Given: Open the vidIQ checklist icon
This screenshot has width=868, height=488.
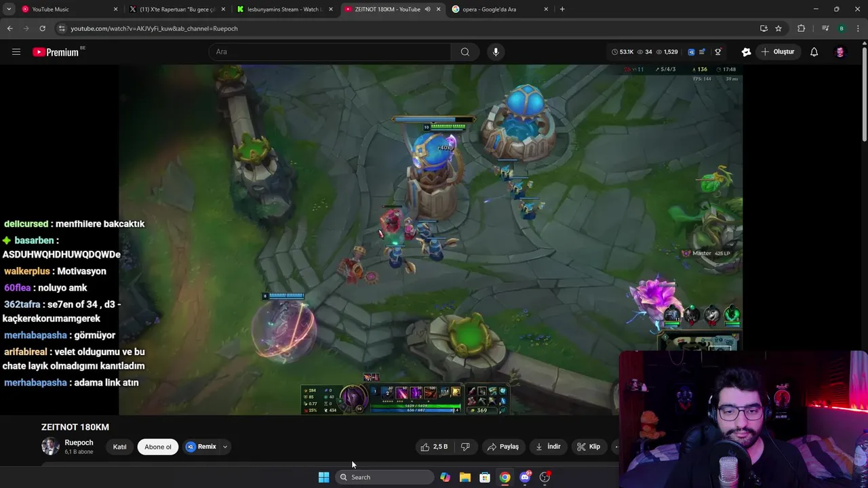Looking at the screenshot, I should 702,52.
